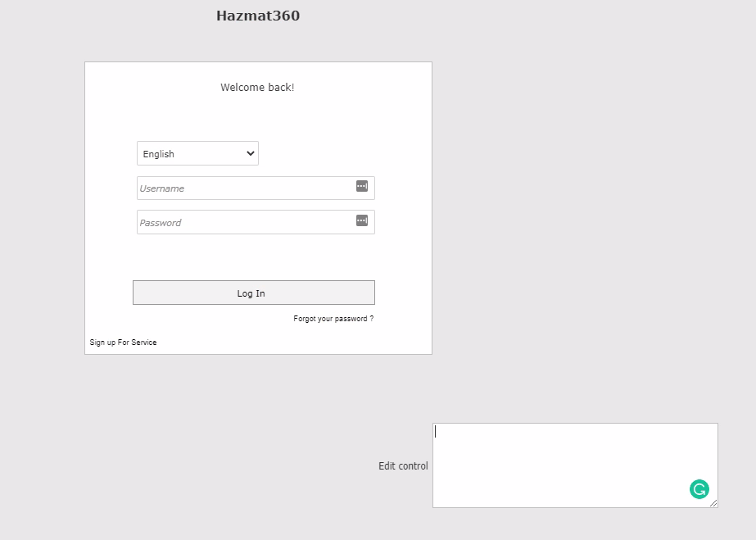
Task: Click the password manager icon in Password field
Action: tap(362, 221)
